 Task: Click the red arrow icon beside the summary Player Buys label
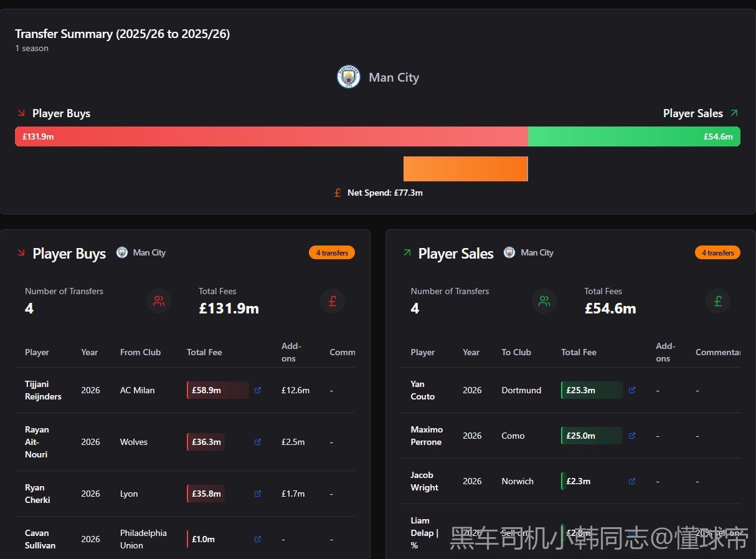tap(21, 113)
